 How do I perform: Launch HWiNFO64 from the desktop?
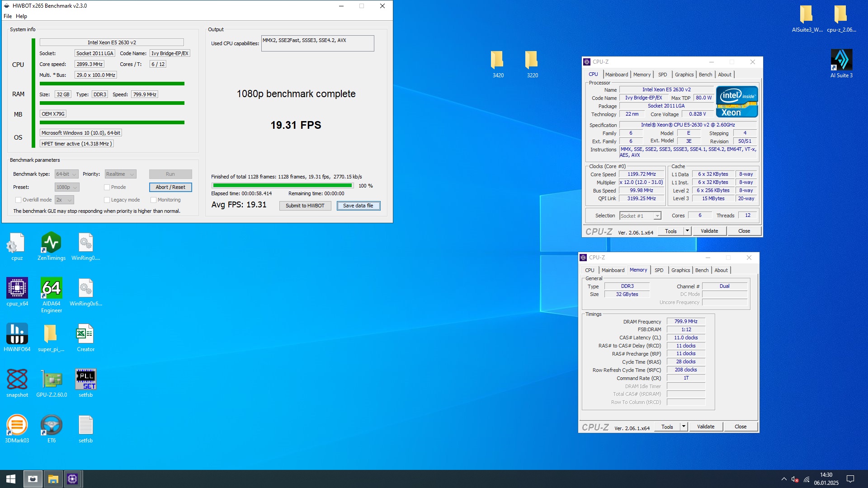(17, 338)
